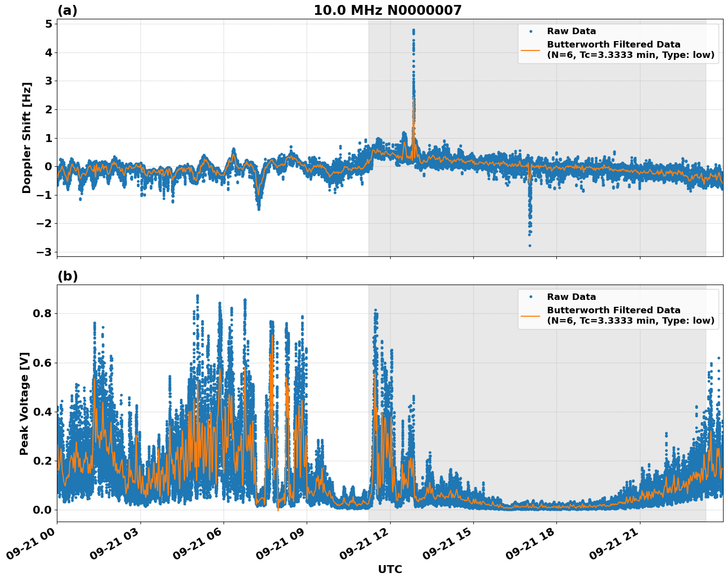Viewport: 728px width, 580px height.
Task: Select the title 10.0 MHz N0000007
Action: [x=388, y=9]
